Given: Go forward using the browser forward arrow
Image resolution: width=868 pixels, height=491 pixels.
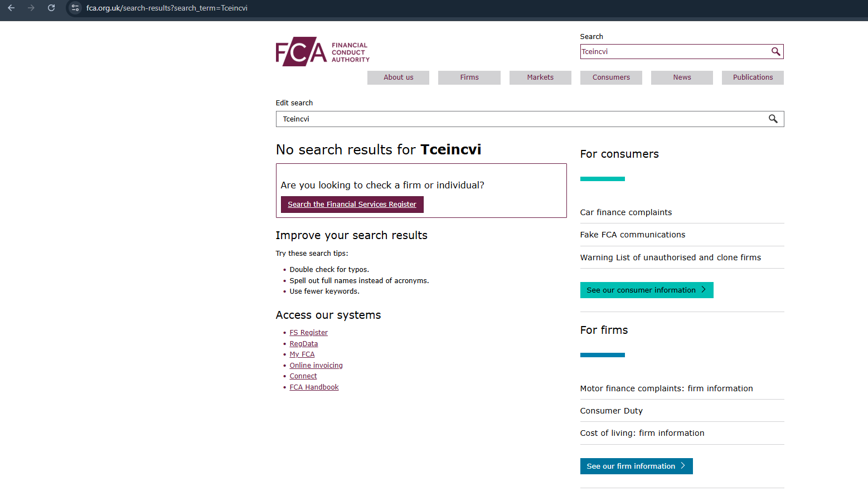Looking at the screenshot, I should point(31,8).
